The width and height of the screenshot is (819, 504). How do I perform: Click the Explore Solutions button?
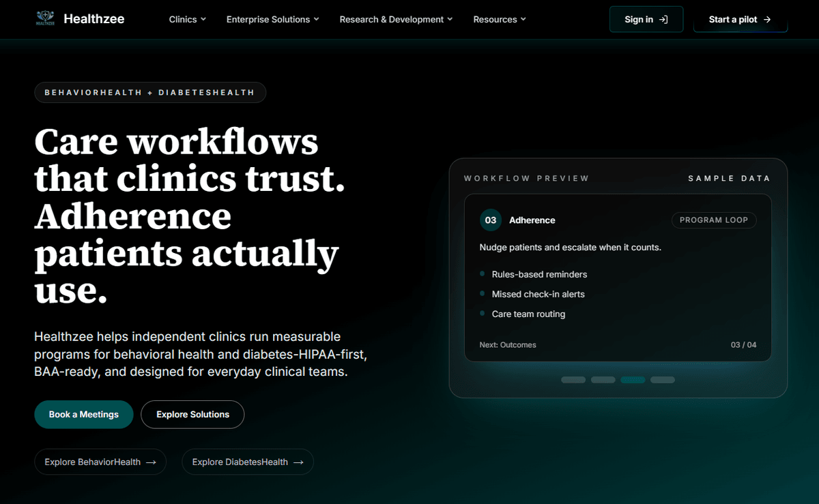click(192, 415)
